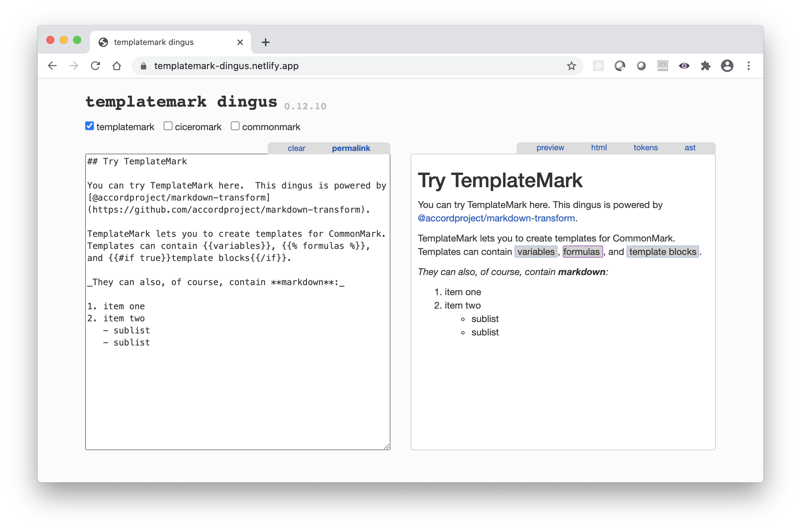Bookmark this page with the star icon
This screenshot has width=801, height=532.
(x=571, y=66)
